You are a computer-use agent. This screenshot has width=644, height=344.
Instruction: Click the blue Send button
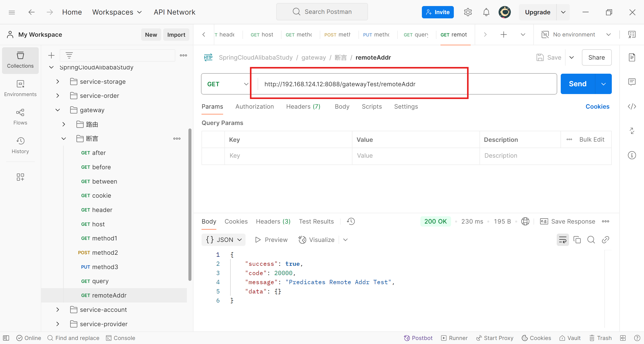point(578,84)
